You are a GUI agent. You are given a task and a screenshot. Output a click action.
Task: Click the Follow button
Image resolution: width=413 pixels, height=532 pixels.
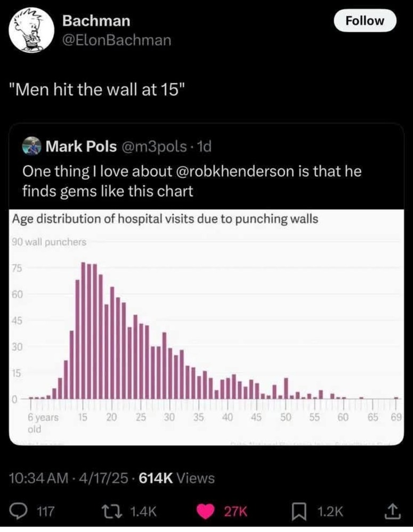(365, 21)
